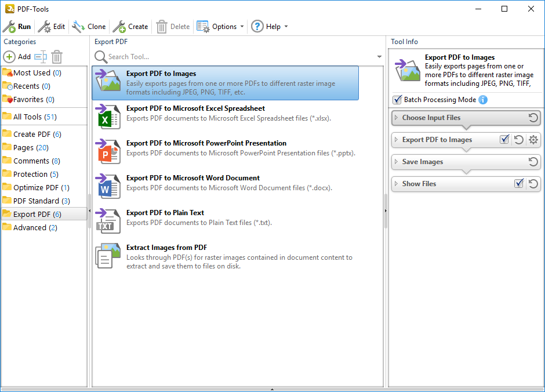Open the Options dropdown menu
The height and width of the screenshot is (392, 545).
(x=220, y=27)
